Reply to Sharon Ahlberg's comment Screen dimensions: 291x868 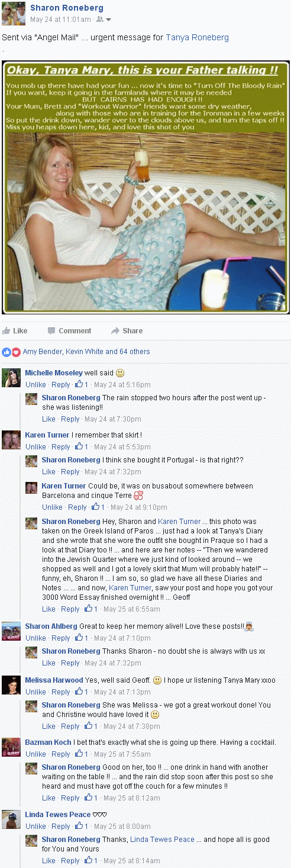click(x=60, y=638)
